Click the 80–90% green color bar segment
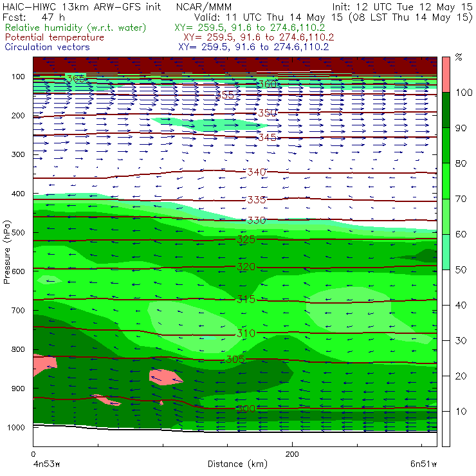Screen dimensions: 476x476 pos(446,145)
